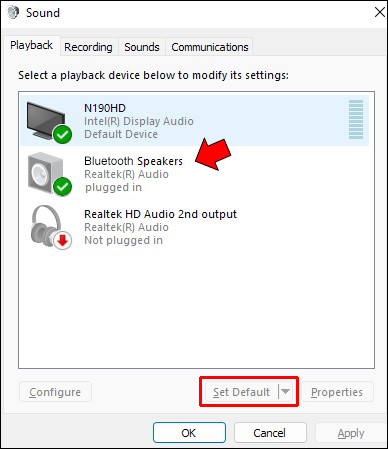Confirm with the OK button
The width and height of the screenshot is (388, 449).
189,433
